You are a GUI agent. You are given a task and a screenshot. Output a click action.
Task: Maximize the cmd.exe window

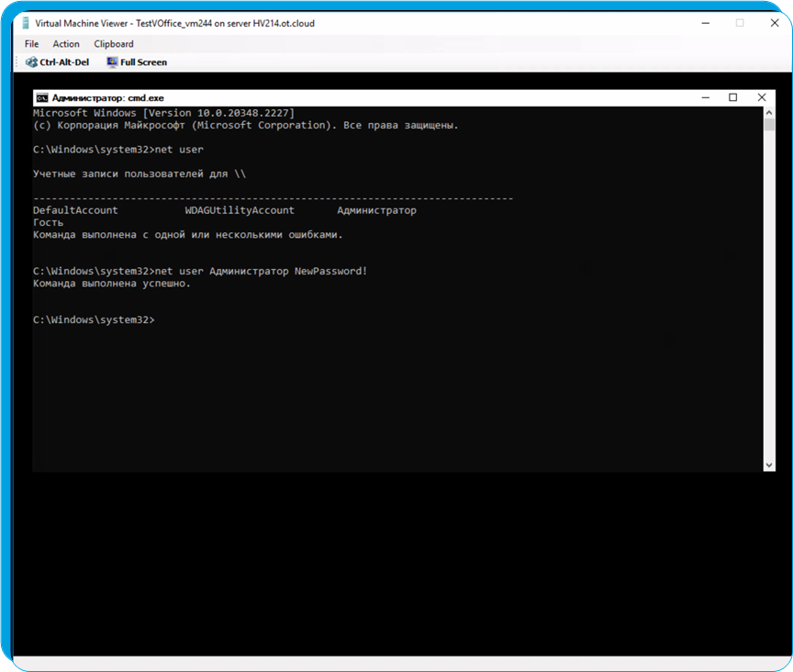pos(732,97)
